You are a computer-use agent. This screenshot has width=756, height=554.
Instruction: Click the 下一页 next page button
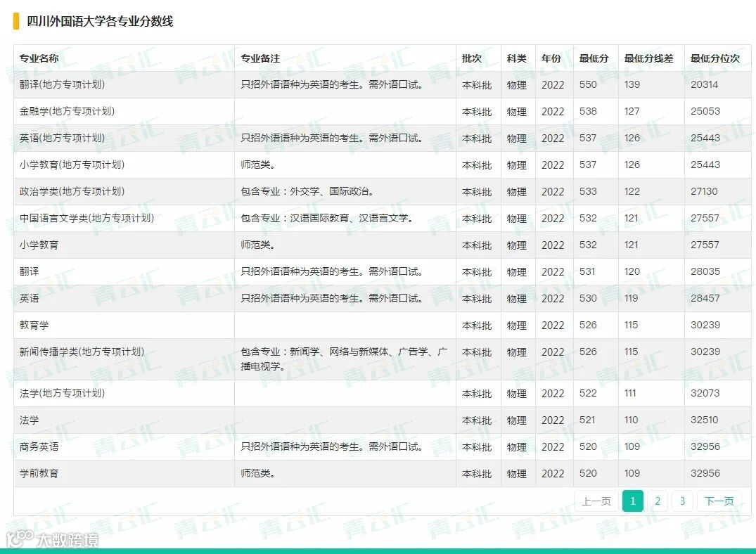click(719, 501)
